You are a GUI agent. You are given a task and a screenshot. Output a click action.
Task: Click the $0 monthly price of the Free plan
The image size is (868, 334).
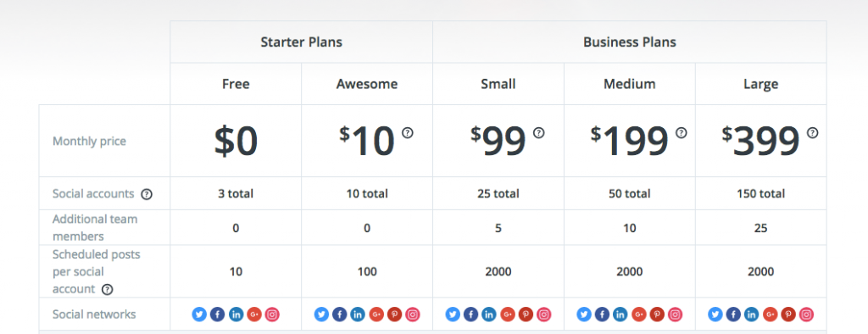click(x=236, y=141)
